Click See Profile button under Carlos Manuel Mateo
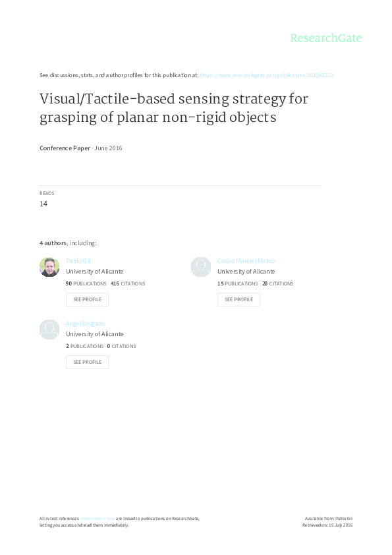Screen dimensions: 392x555 pyautogui.click(x=238, y=299)
